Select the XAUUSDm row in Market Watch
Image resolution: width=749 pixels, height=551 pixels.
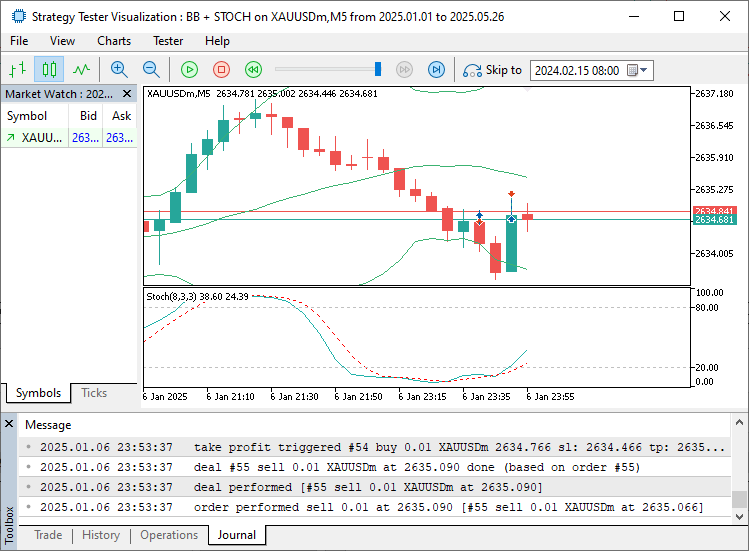pos(42,138)
